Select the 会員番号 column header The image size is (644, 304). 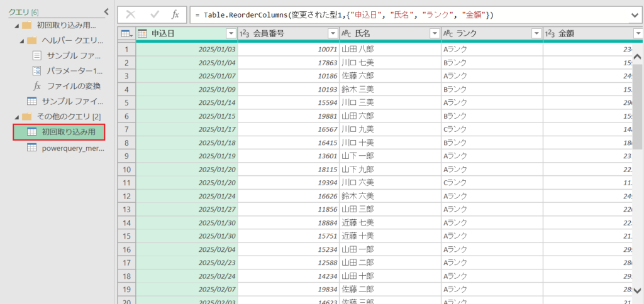[288, 34]
